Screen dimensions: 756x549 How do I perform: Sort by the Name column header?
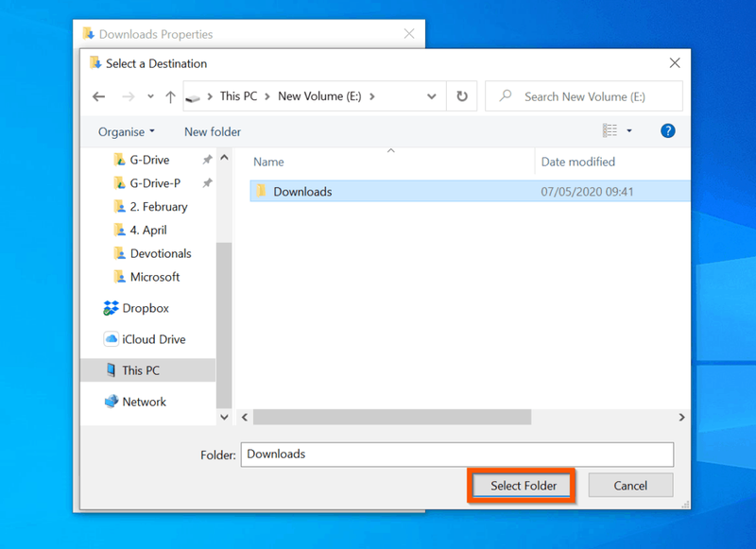point(268,162)
